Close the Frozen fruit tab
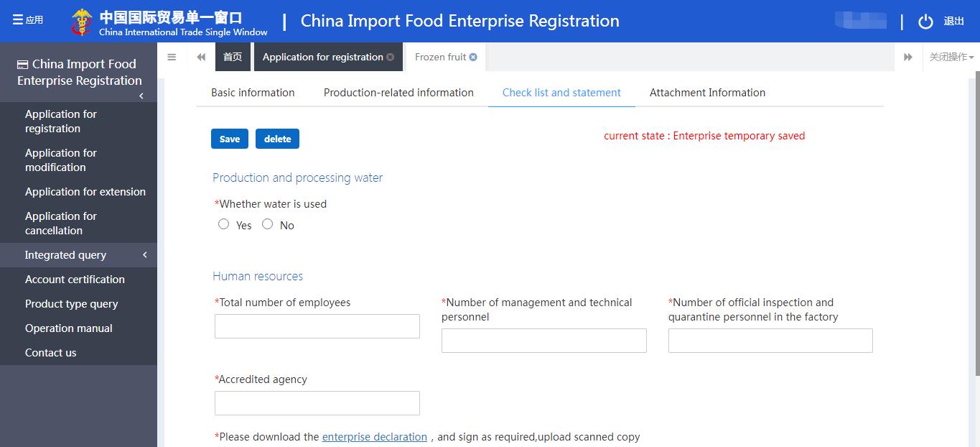Viewport: 980px width, 447px height. [x=473, y=57]
